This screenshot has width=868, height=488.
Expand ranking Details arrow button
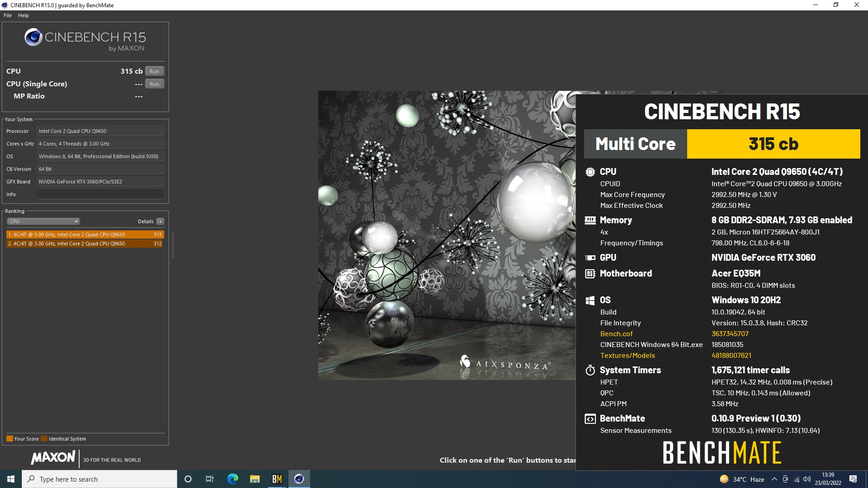(x=160, y=221)
